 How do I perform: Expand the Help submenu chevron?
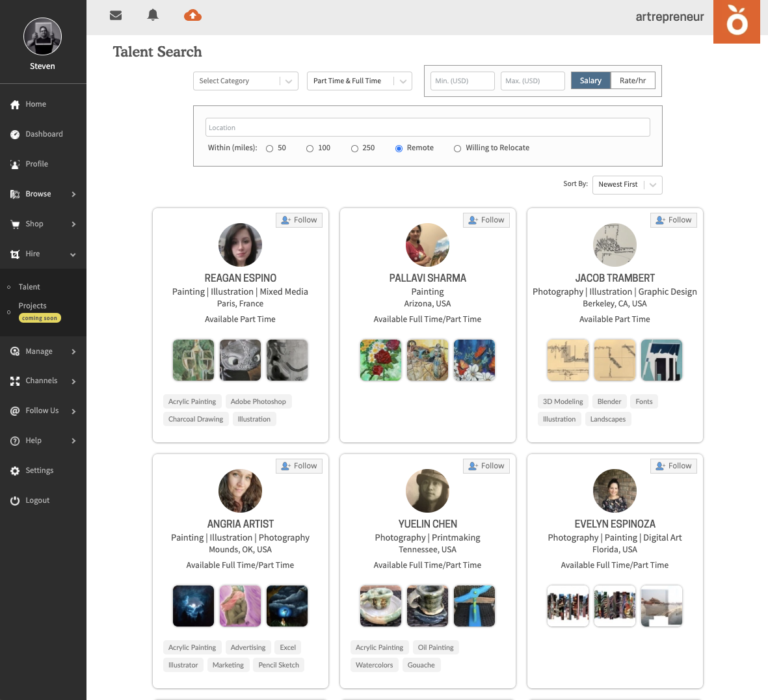pos(73,441)
